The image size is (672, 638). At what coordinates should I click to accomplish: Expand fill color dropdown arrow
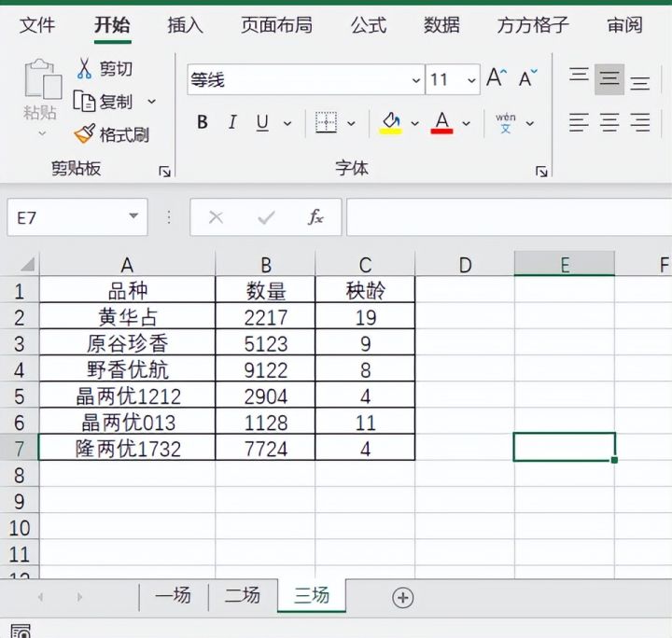(x=414, y=123)
